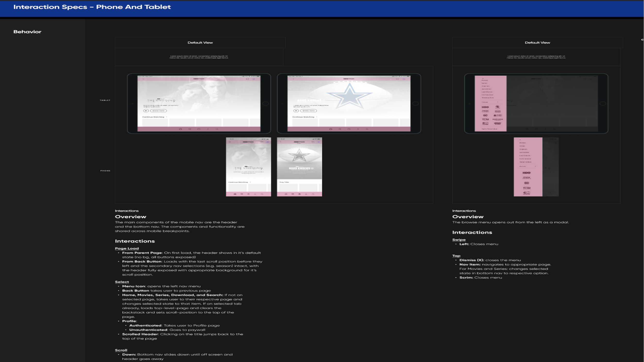Select Movies in the browse menu
This screenshot has height=362, width=644.
485,80
